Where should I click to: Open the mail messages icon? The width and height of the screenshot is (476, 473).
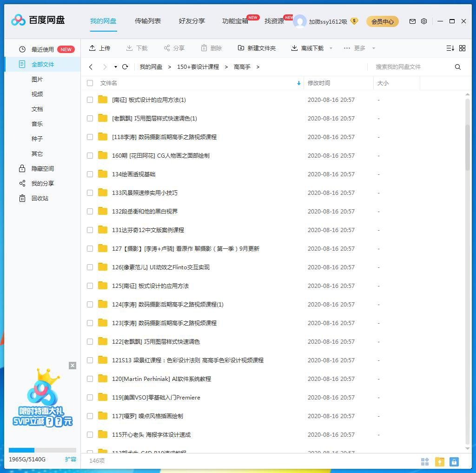coord(412,21)
